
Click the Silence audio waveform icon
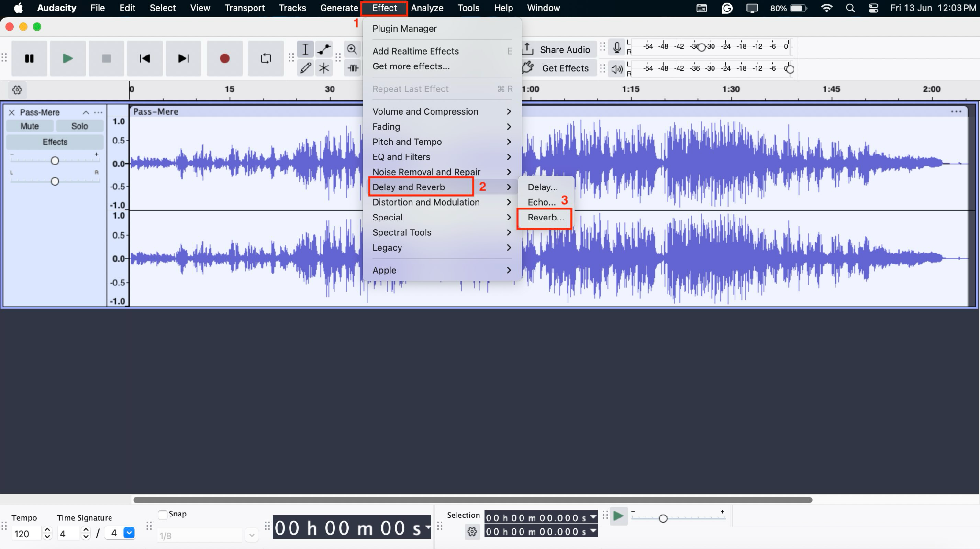353,68
